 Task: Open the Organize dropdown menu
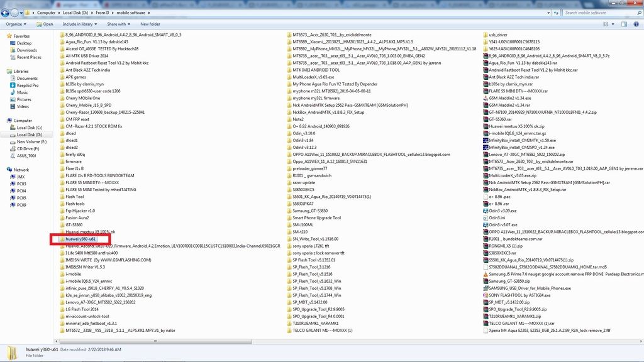(x=16, y=24)
